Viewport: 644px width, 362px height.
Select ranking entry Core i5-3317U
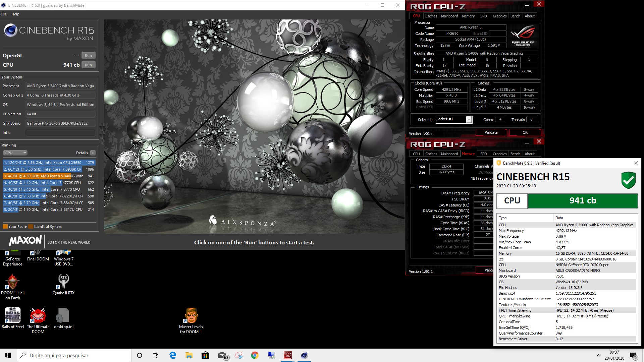(x=49, y=209)
